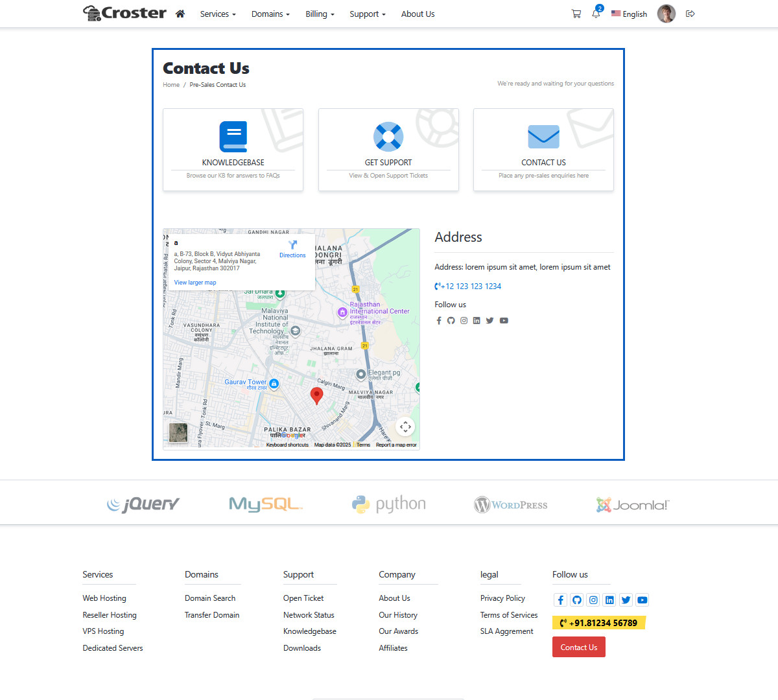
Task: Click View larger map link
Action: [x=195, y=283]
